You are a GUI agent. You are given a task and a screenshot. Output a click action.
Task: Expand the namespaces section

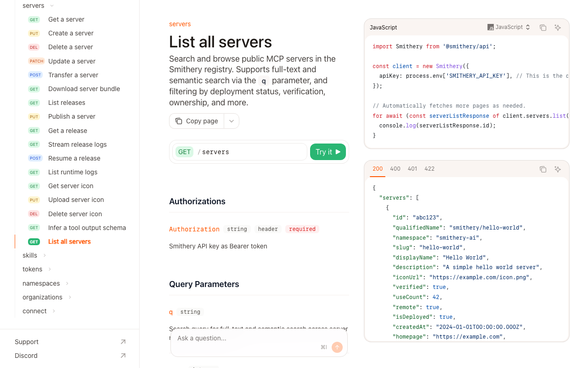click(67, 283)
